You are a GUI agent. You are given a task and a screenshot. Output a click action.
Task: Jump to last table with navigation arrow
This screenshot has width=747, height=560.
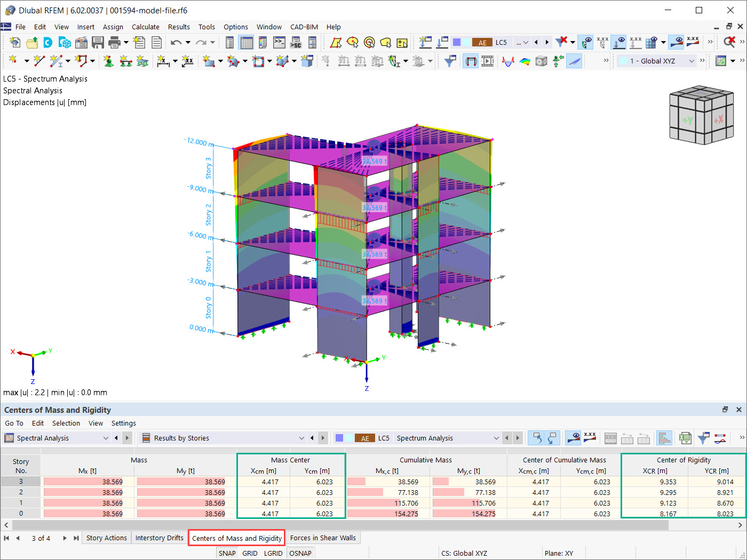coord(76,538)
